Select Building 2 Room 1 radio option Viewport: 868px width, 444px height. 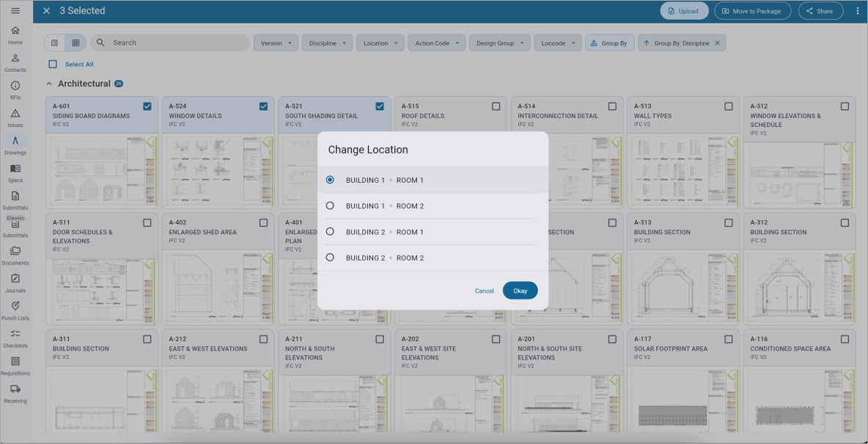coord(330,232)
